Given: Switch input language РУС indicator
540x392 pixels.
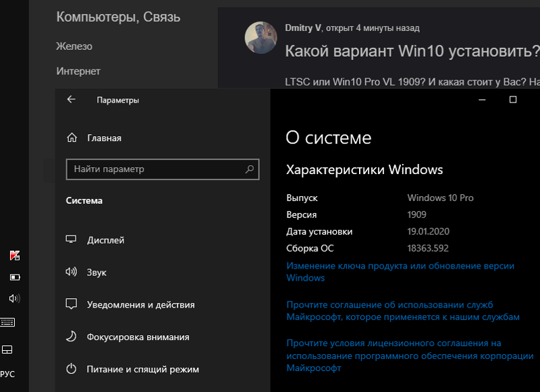Looking at the screenshot, I should [x=7, y=374].
